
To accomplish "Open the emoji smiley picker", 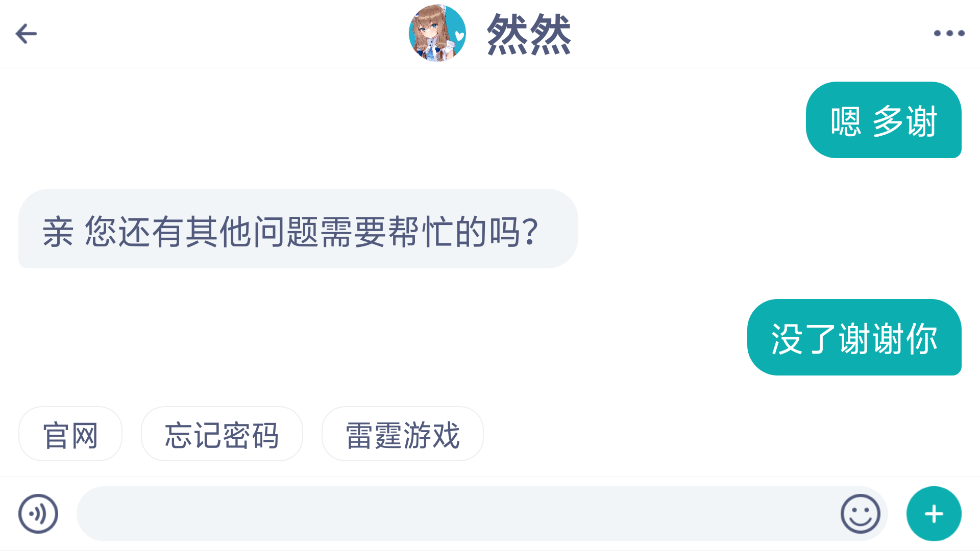I will coord(860,514).
